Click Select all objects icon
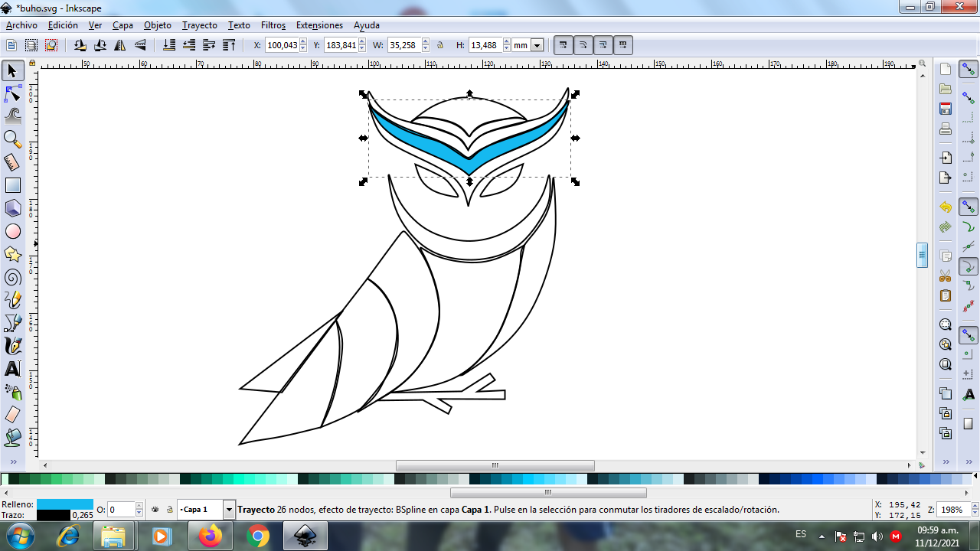This screenshot has height=551, width=980. [x=11, y=45]
